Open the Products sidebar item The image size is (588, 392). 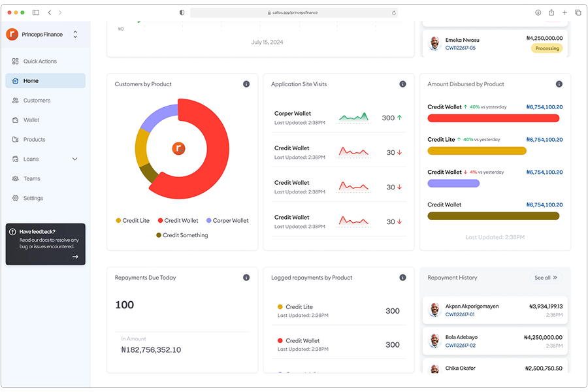point(34,140)
